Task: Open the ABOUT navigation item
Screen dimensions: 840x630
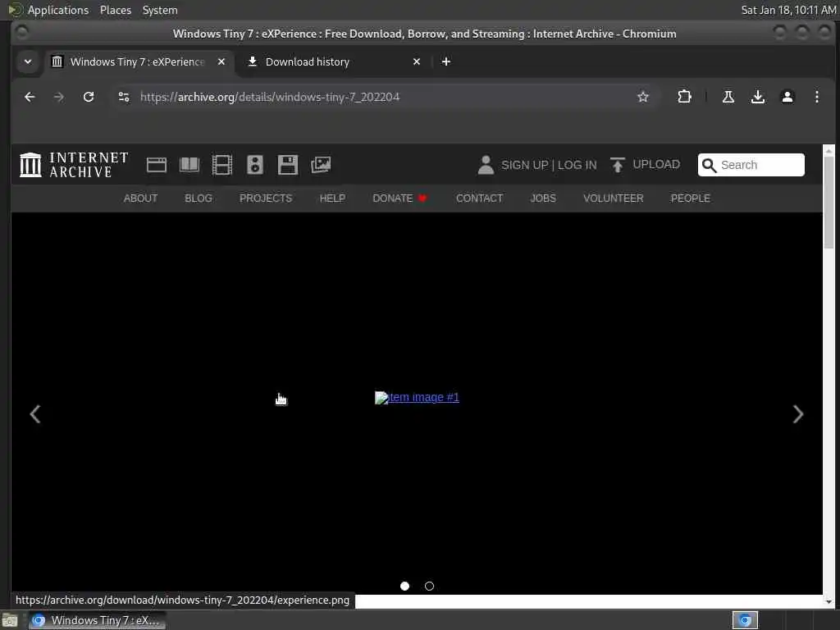Action: coord(140,199)
